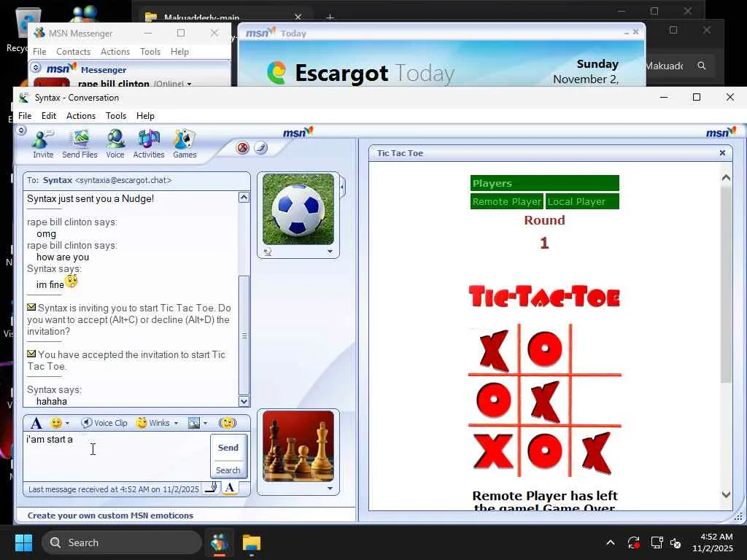The width and height of the screenshot is (747, 560).
Task: Expand background picker dropdown arrow
Action: pos(205,423)
